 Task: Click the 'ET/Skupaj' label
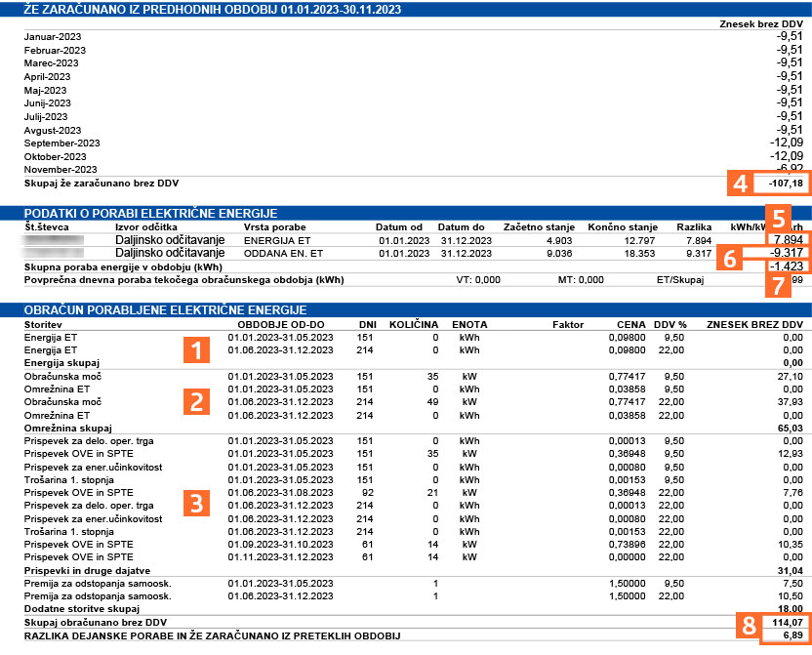point(680,280)
